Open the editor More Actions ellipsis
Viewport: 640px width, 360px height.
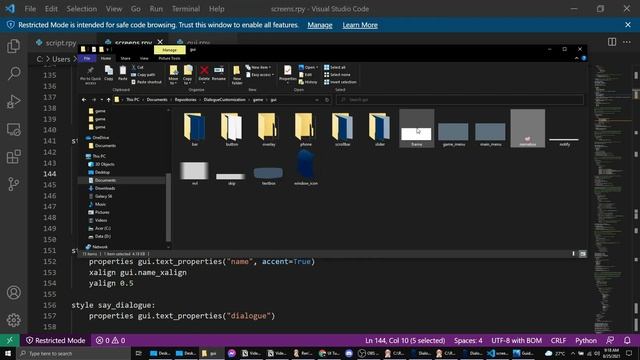click(627, 42)
